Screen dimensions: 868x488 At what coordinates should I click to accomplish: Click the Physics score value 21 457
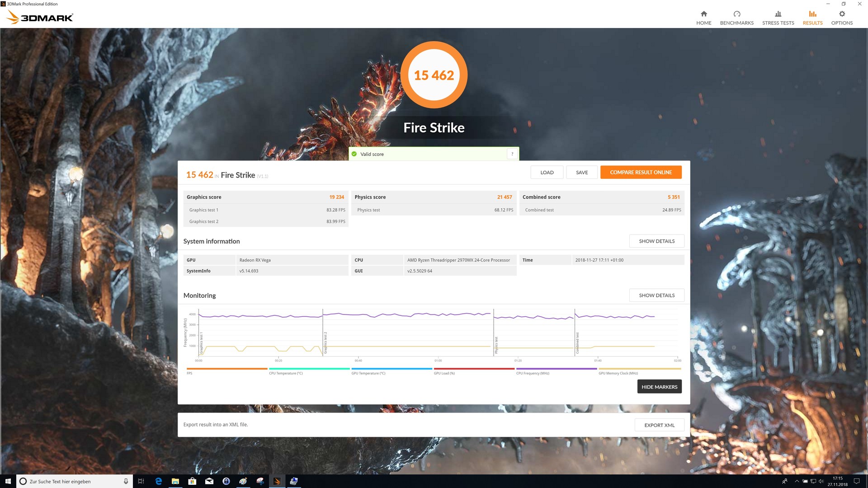[x=505, y=197]
